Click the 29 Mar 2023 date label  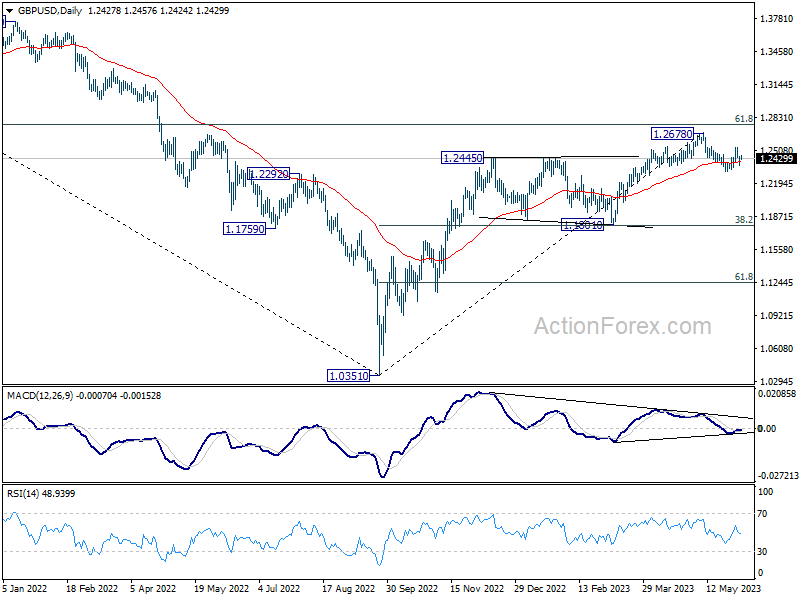point(668,589)
